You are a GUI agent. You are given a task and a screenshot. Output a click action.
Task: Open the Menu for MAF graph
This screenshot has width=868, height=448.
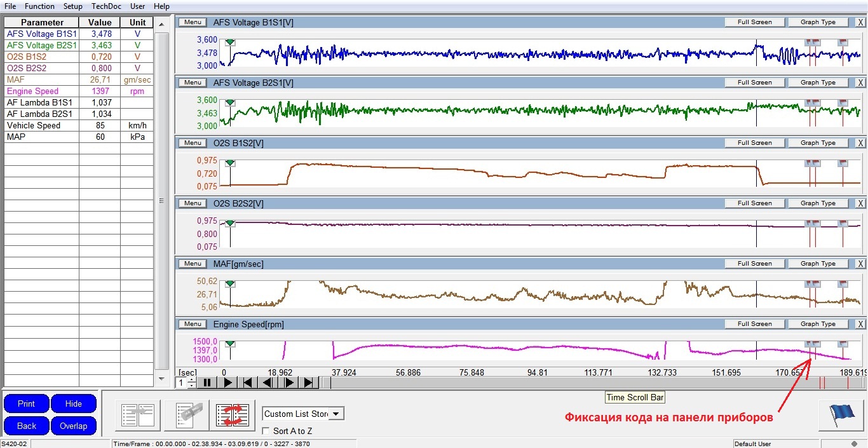click(x=193, y=264)
